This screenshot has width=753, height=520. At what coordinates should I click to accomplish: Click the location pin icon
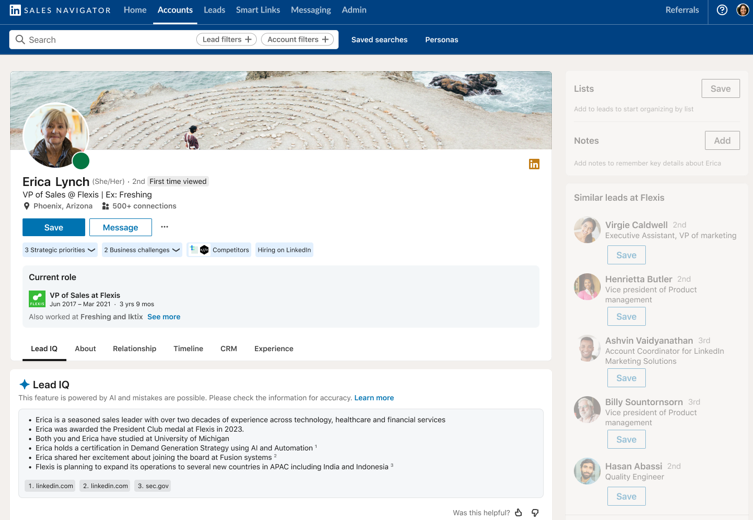(x=26, y=206)
